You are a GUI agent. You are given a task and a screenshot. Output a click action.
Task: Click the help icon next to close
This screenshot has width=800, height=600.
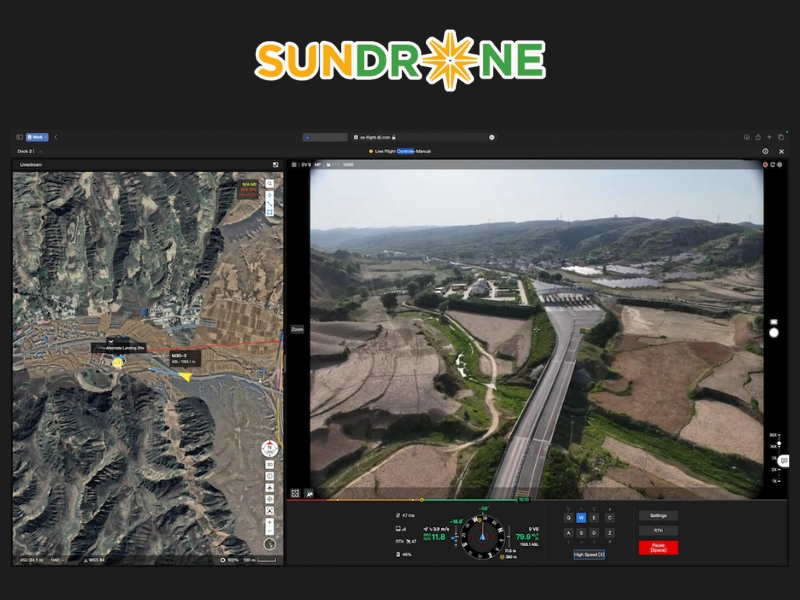765,152
